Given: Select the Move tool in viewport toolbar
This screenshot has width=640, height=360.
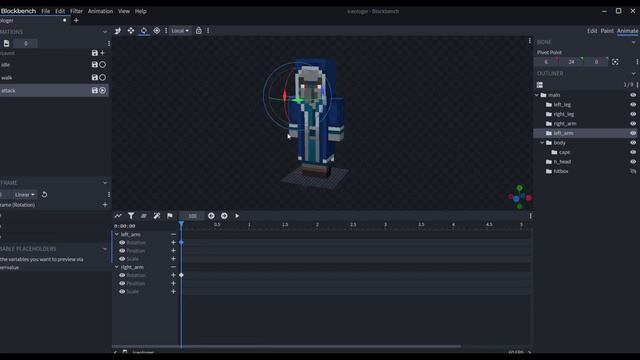Looking at the screenshot, I should click(131, 31).
